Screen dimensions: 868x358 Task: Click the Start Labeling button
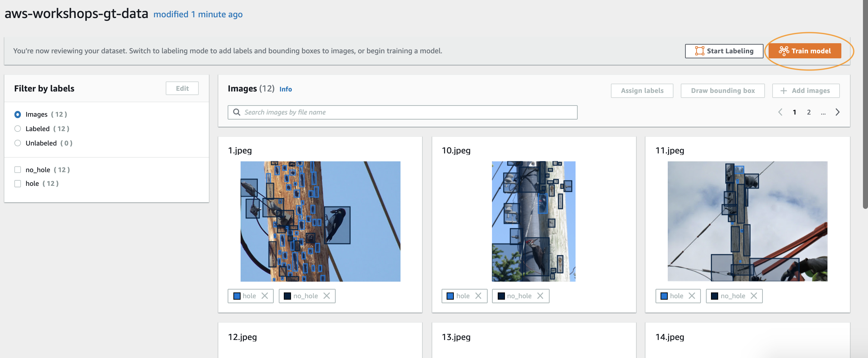tap(724, 51)
